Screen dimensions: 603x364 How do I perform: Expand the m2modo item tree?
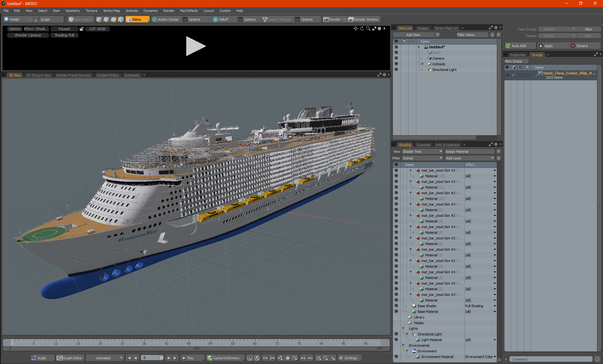[423, 64]
